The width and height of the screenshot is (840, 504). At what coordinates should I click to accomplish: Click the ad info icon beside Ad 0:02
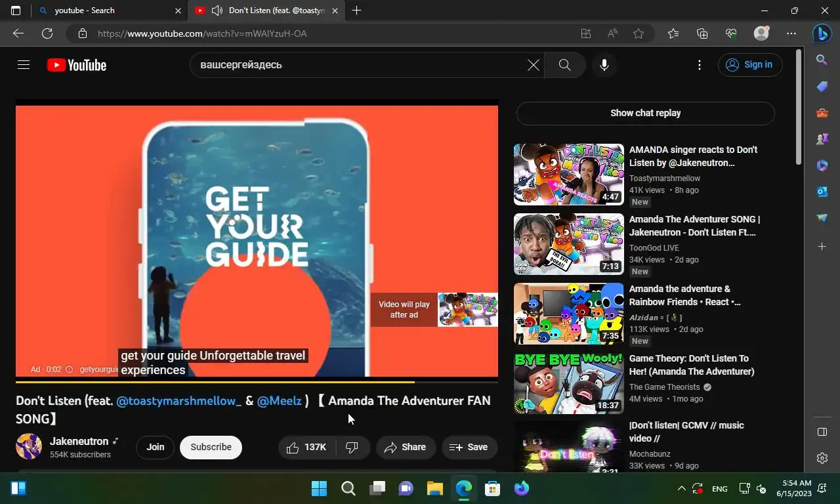(69, 369)
